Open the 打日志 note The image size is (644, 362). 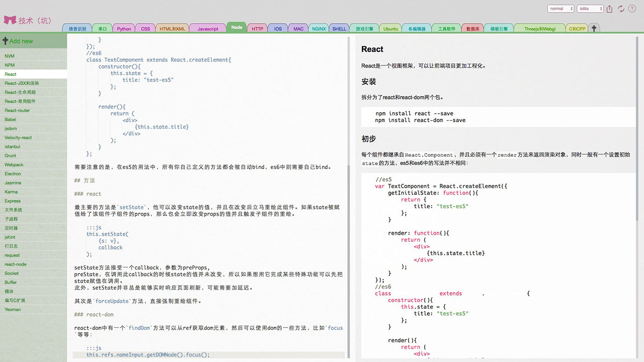[x=33, y=246]
